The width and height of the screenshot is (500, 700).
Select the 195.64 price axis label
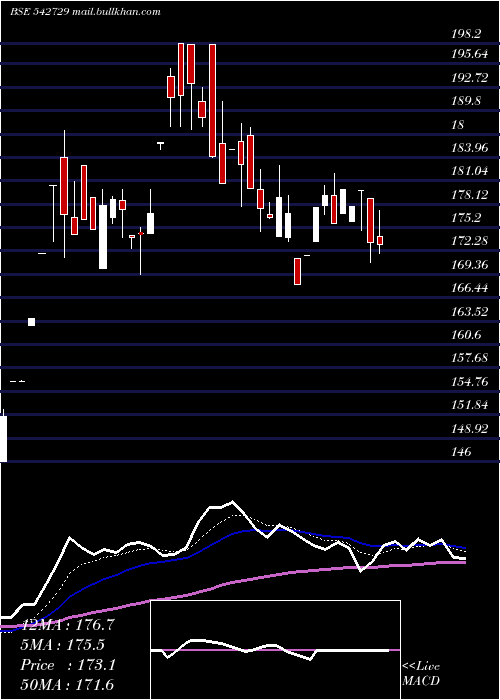469,54
